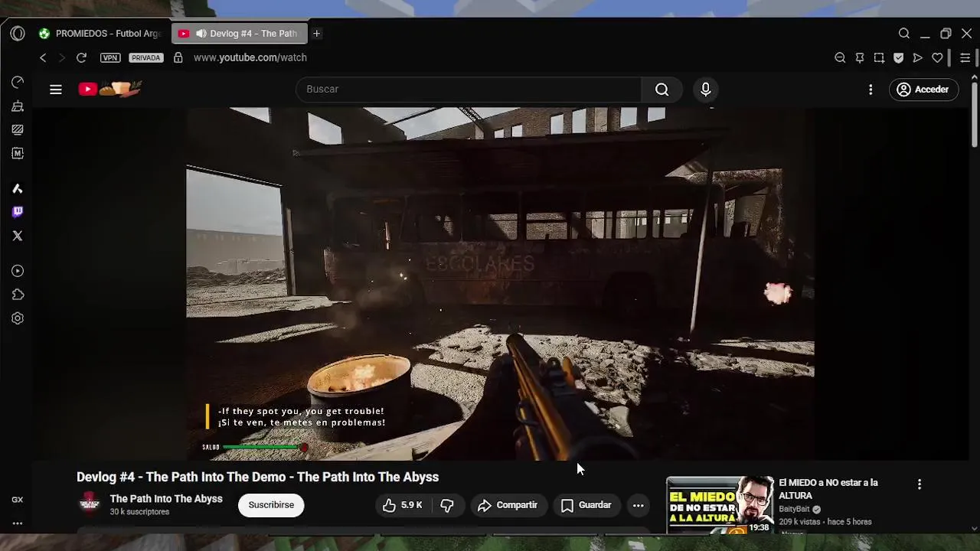The width and height of the screenshot is (980, 551).
Task: Click the pushpin pinboard icon
Action: point(860,57)
